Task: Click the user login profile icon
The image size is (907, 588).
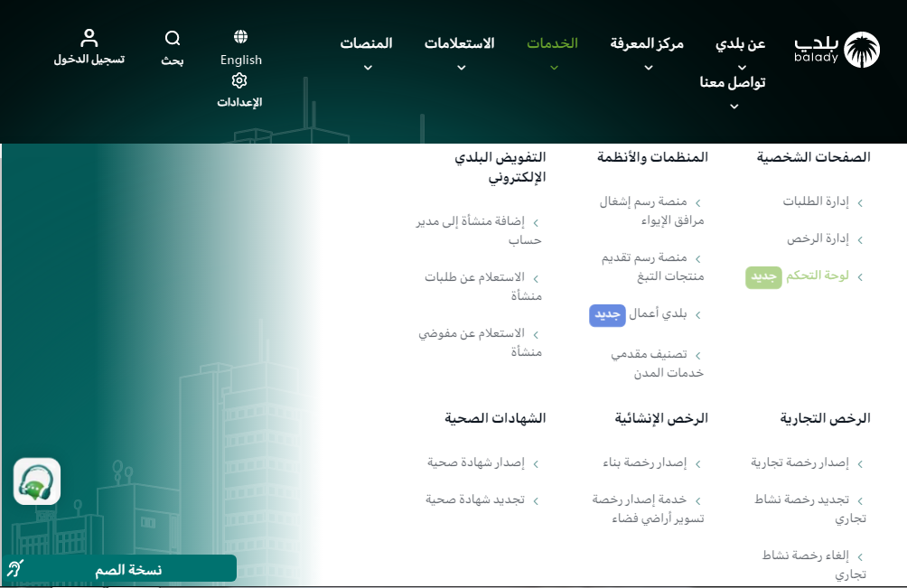Action: tap(89, 38)
